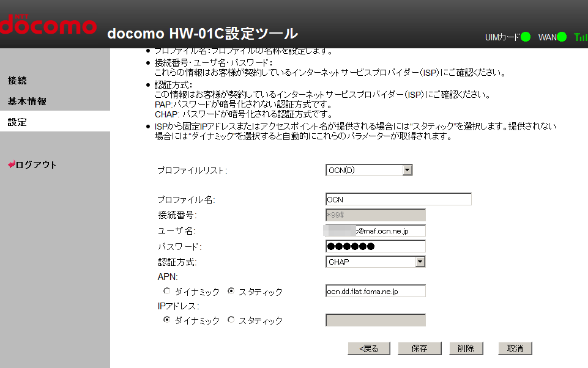Click the CHAP description line
This screenshot has height=368, width=588.
(x=244, y=114)
